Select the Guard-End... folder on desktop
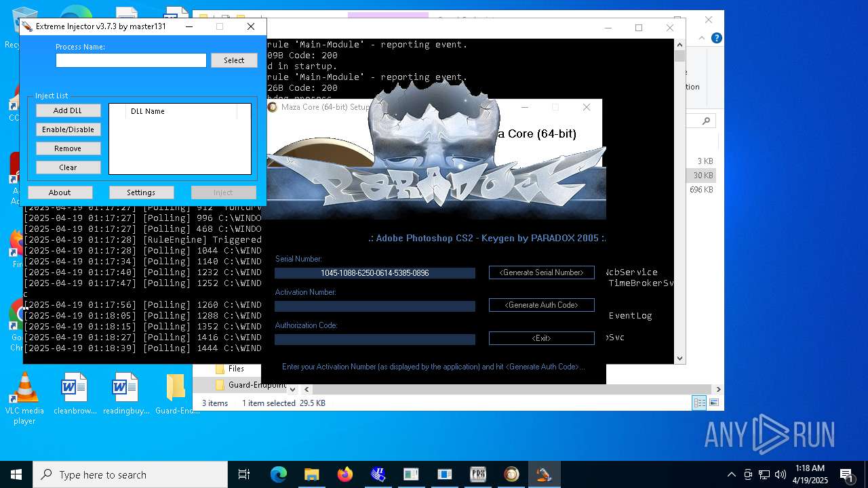 (x=176, y=394)
